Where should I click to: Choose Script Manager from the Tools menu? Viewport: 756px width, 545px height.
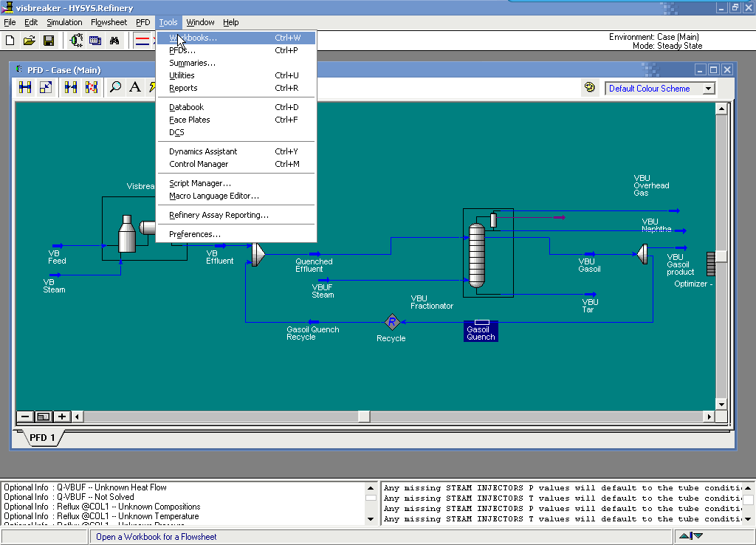236,183
